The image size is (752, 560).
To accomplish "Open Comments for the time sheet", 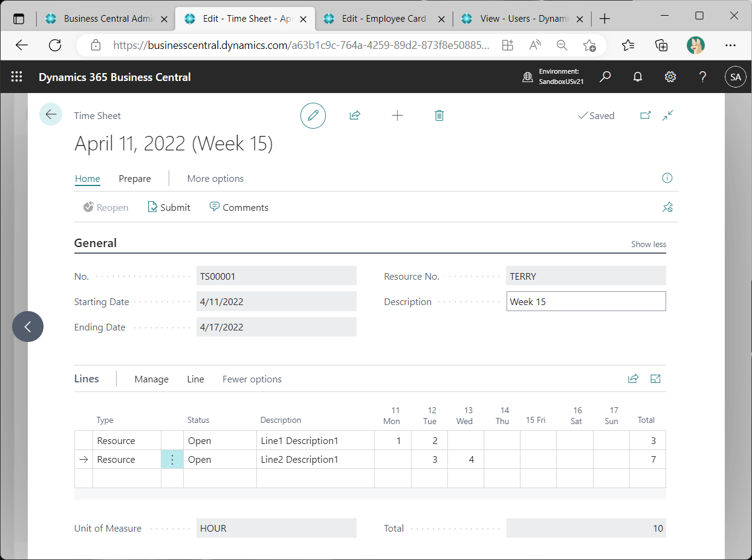I will click(x=239, y=207).
